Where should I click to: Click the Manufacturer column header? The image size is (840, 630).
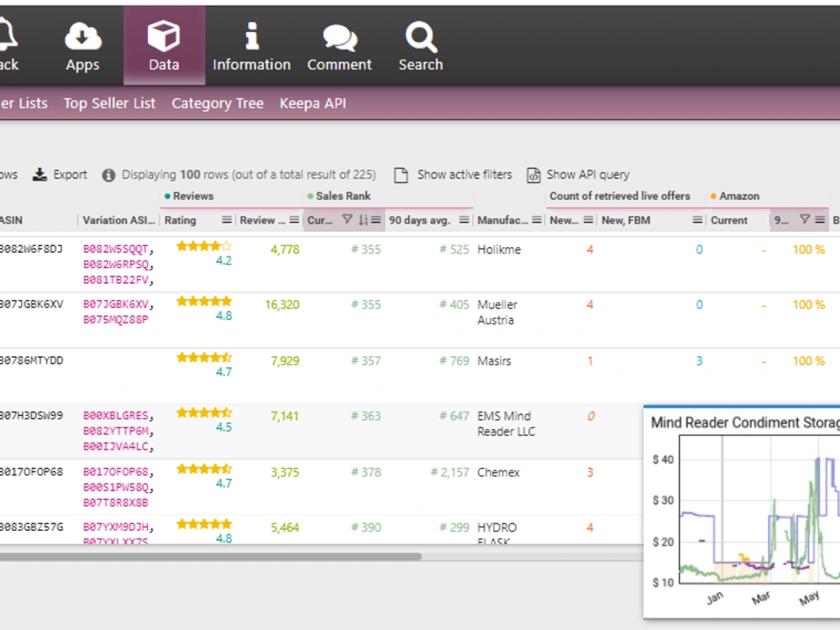click(502, 220)
